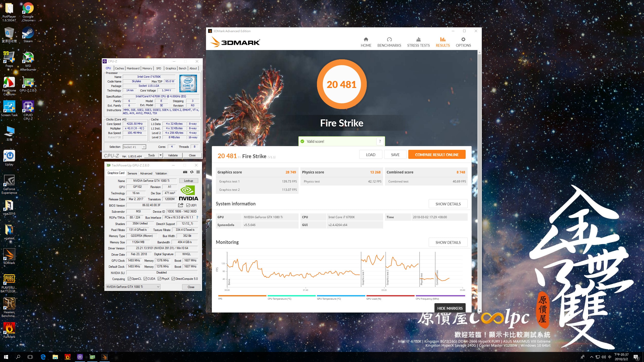Toggle the DirectCompute 5.0 checkbox

pyautogui.click(x=173, y=279)
